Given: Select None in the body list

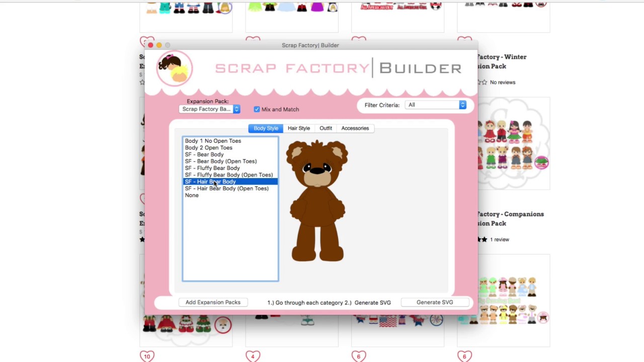Looking at the screenshot, I should pos(230,195).
